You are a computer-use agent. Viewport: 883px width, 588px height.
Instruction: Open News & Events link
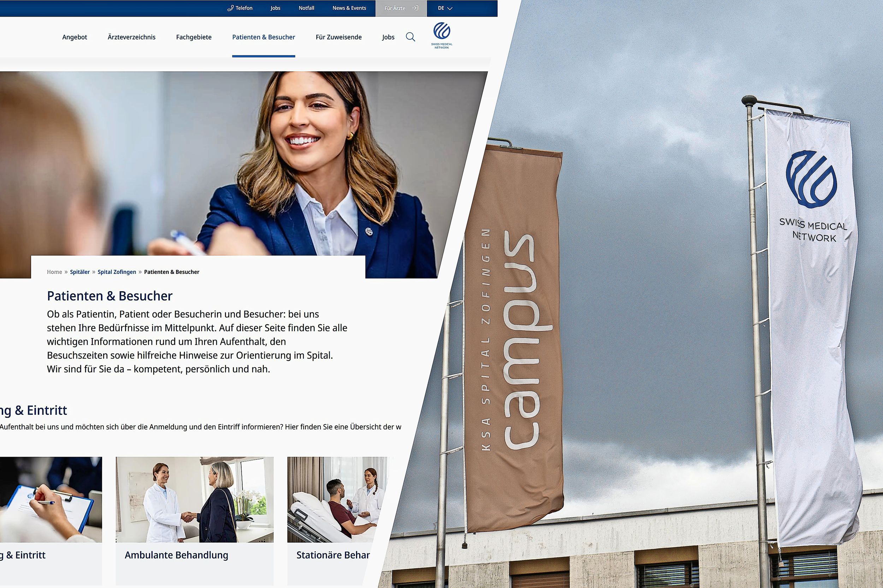coord(349,8)
